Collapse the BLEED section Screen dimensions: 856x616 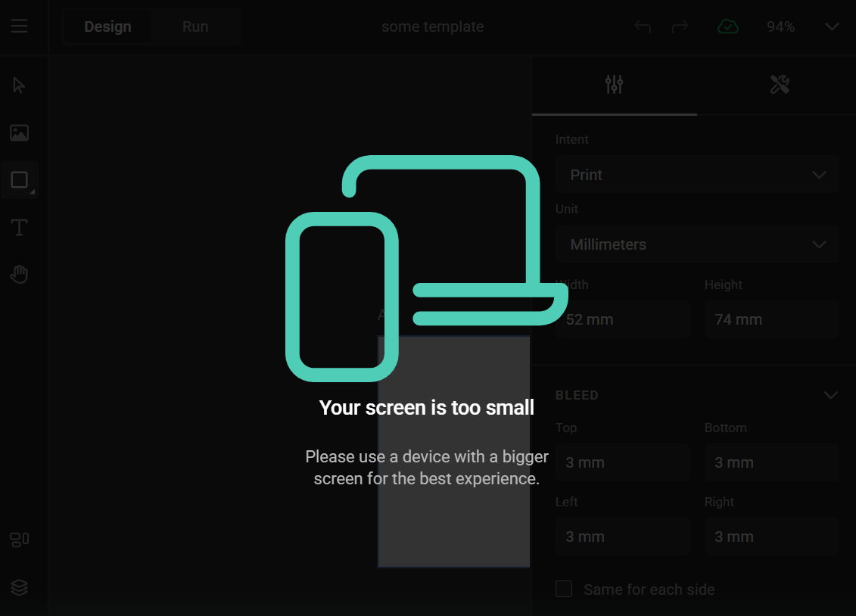[x=829, y=394]
